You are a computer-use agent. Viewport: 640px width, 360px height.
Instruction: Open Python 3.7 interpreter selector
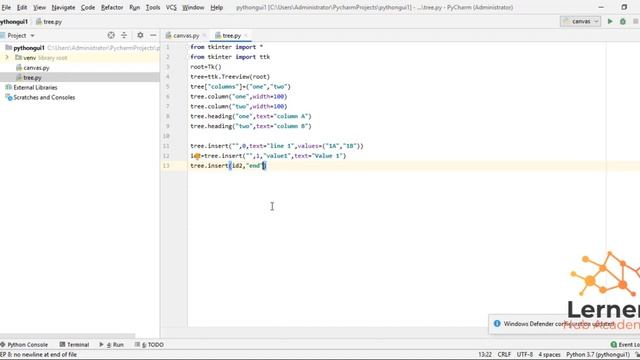(x=598, y=355)
